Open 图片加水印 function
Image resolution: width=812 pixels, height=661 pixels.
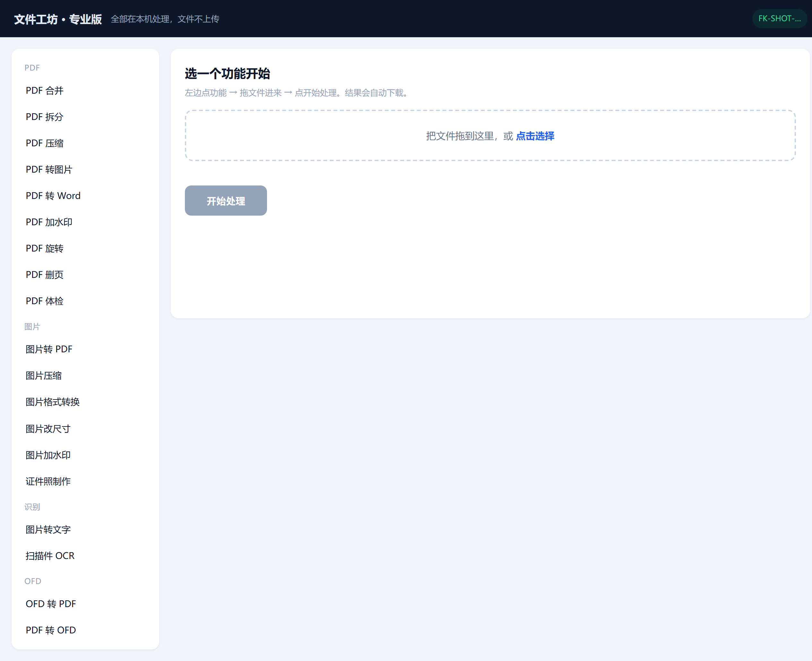click(x=85, y=455)
